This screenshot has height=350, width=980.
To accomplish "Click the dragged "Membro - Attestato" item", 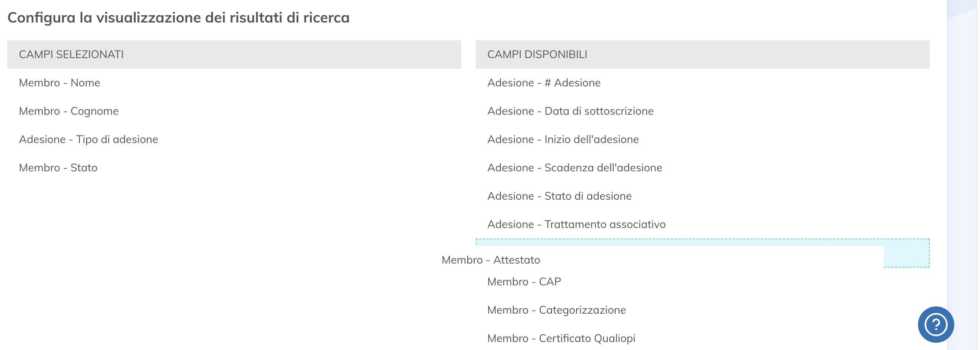I will [491, 260].
